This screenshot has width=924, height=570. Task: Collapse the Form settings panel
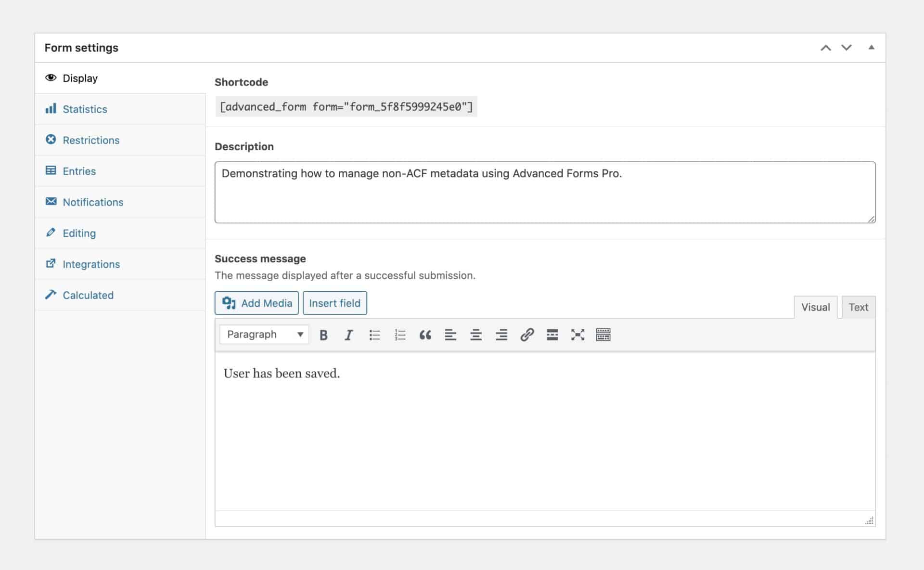[872, 48]
